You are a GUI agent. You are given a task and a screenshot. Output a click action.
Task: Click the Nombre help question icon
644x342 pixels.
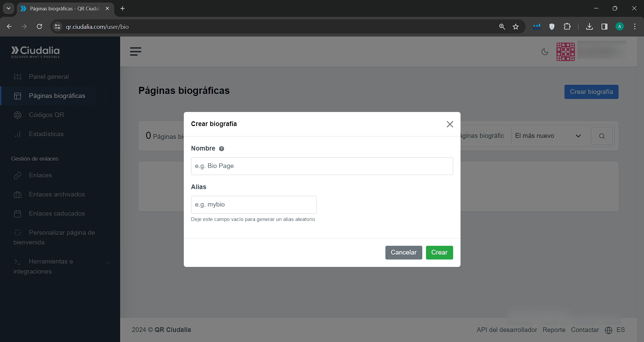[x=221, y=149]
